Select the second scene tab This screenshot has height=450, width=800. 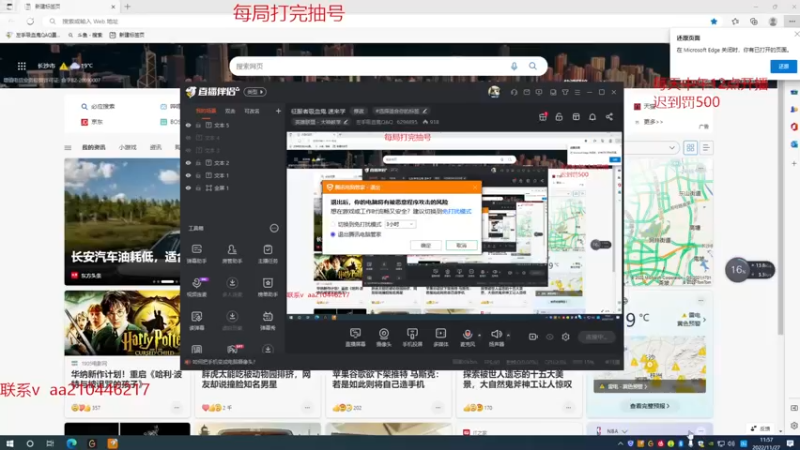coord(230,111)
